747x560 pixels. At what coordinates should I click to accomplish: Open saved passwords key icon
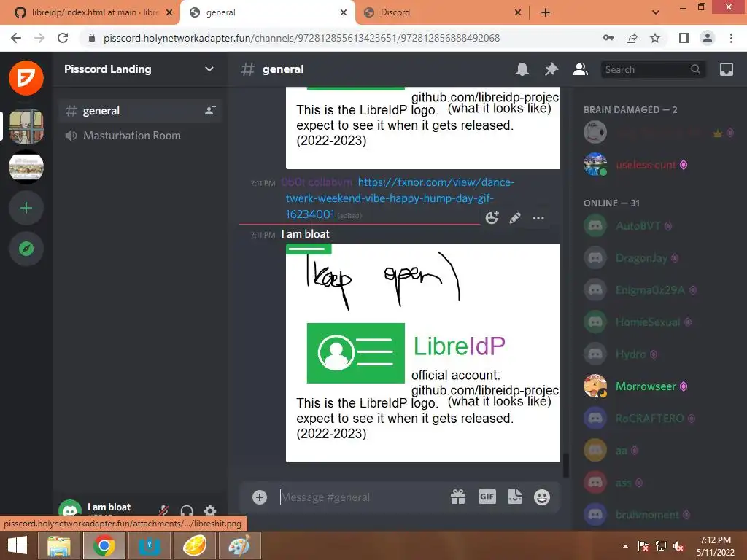tap(608, 38)
